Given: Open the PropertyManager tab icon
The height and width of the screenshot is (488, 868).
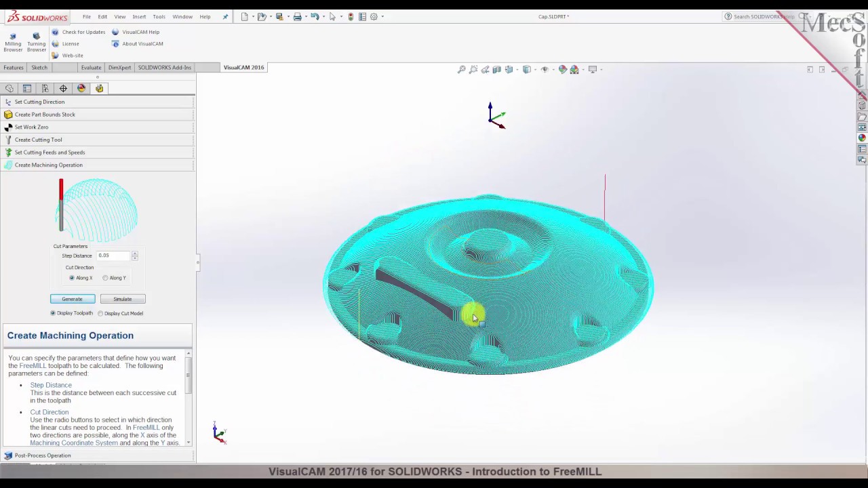Looking at the screenshot, I should (x=27, y=88).
